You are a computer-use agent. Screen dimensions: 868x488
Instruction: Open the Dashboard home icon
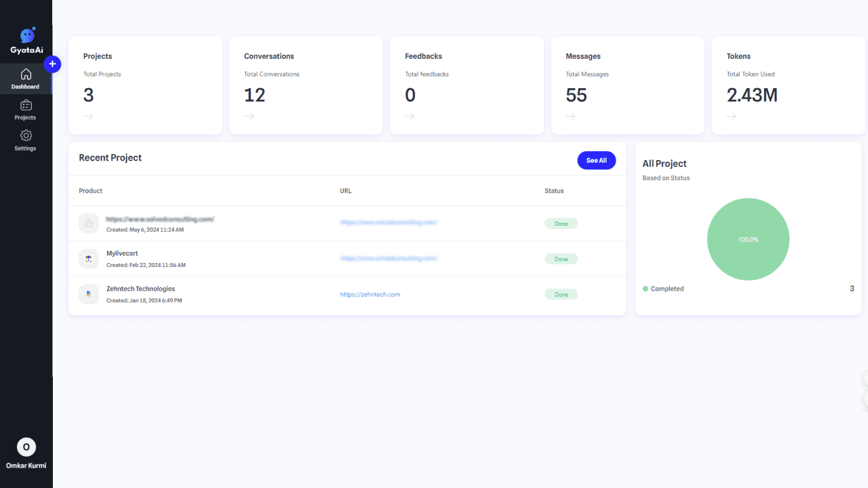point(26,75)
